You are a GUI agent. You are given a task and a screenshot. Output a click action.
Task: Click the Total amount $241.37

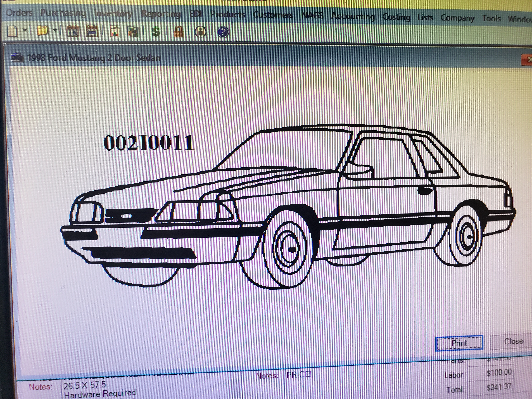(x=499, y=387)
